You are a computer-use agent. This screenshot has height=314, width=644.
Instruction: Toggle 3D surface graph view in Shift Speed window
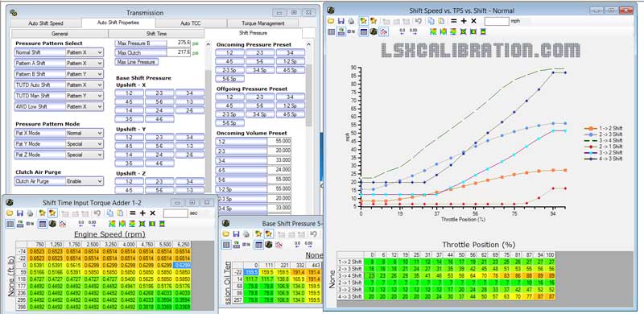(x=374, y=31)
